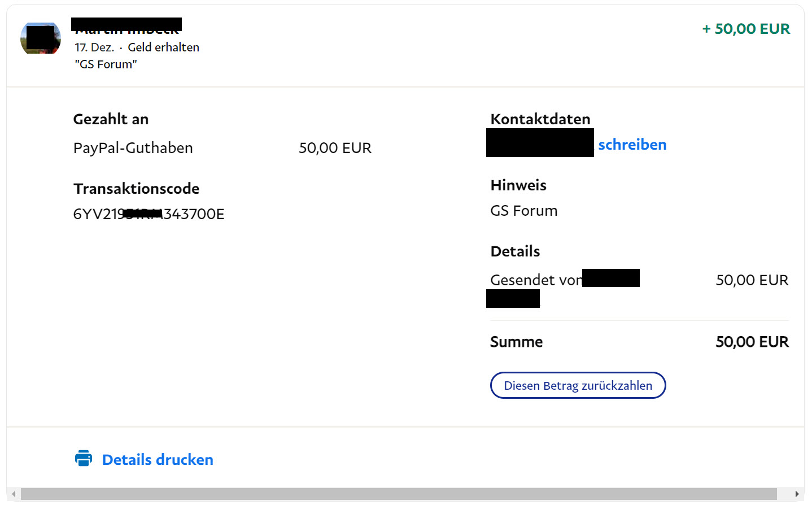Click "GS Forum" text under Hinweis
Image resolution: width=812 pixels, height=505 pixels.
523,211
